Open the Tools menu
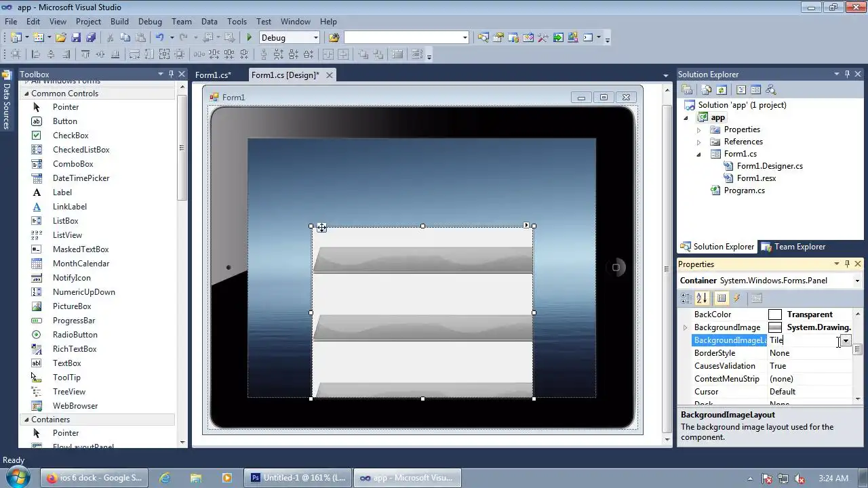This screenshot has width=868, height=488. [x=237, y=22]
